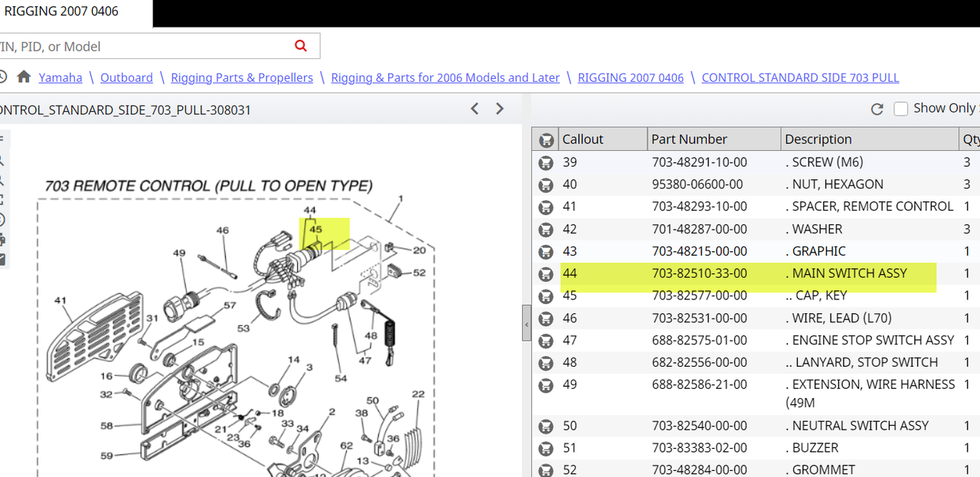The height and width of the screenshot is (477, 980).
Task: Click the red search magnifier icon
Action: coord(301,46)
